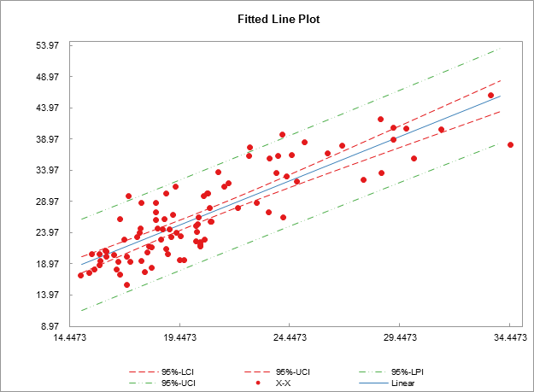This screenshot has height=392, width=534.
Task: Select the rightmost data point outside the lower green line
Action: tap(510, 145)
